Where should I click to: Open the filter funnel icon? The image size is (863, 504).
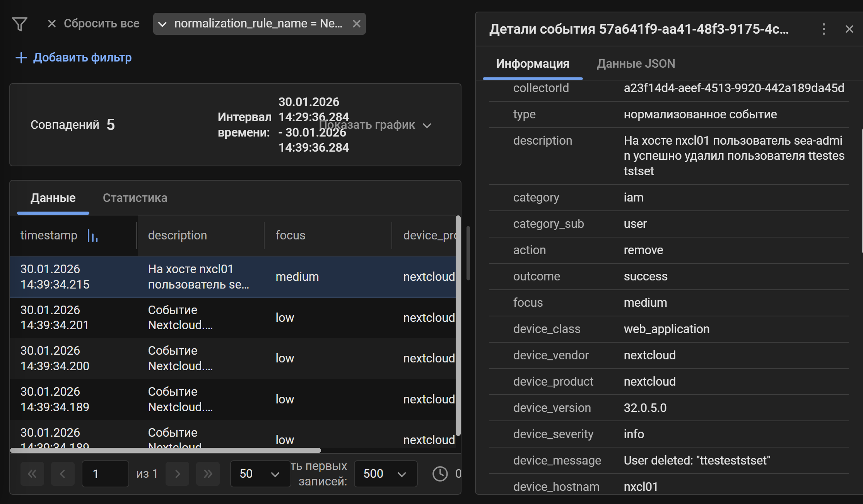(20, 24)
